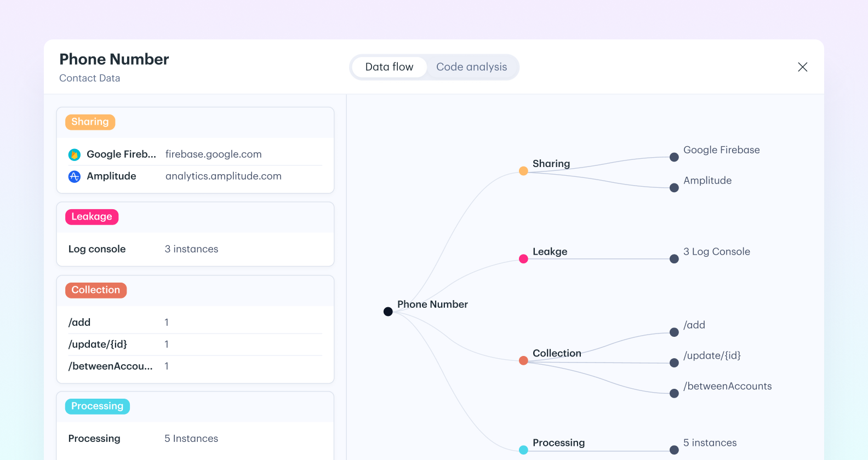The width and height of the screenshot is (868, 460).
Task: Click the pink Leakage tag badge
Action: (92, 217)
